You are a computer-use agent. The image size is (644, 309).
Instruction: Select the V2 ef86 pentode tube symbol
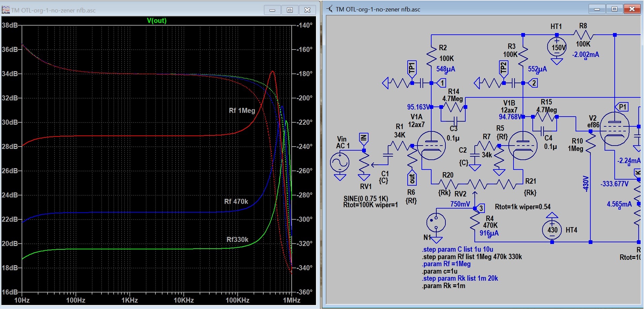coord(615,129)
